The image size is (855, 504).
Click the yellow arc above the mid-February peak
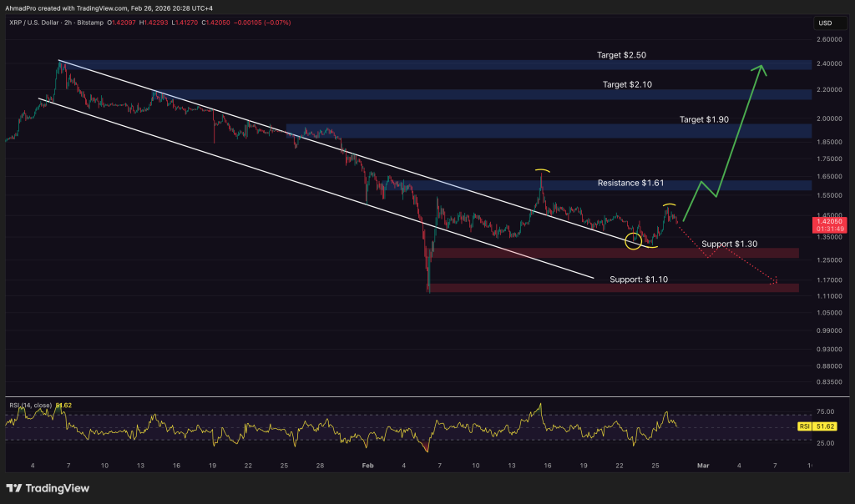[x=543, y=171]
